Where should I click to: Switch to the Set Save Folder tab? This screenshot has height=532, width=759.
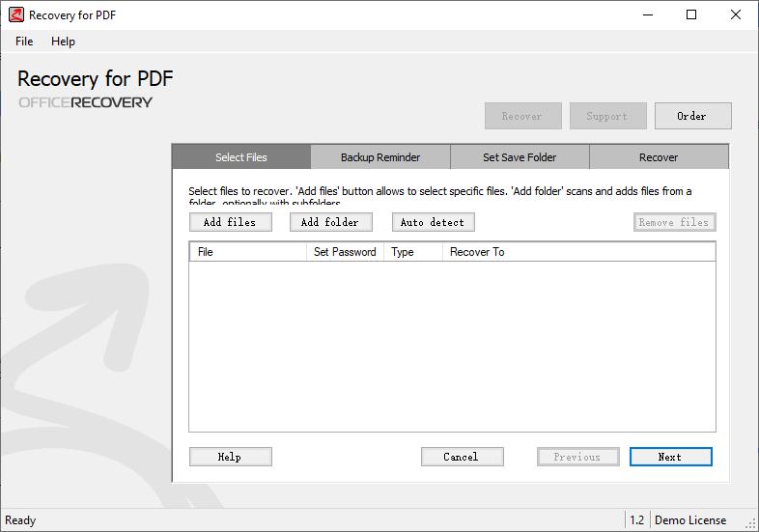pos(520,157)
